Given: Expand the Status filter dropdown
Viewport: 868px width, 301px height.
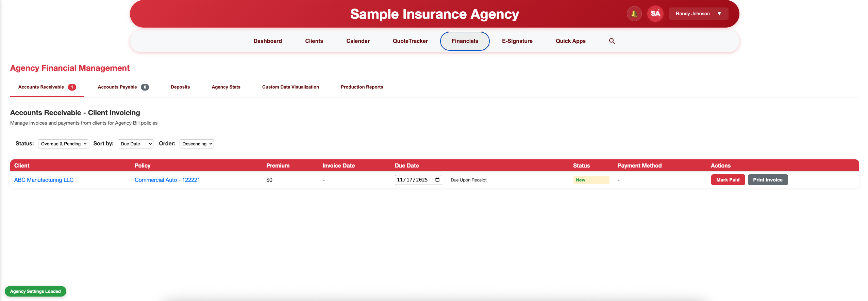Looking at the screenshot, I should coord(63,144).
